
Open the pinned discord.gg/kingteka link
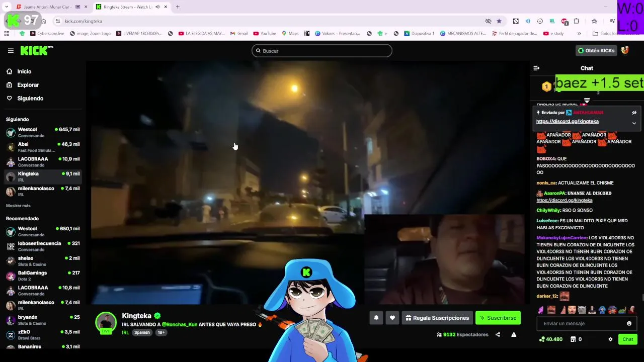click(567, 121)
